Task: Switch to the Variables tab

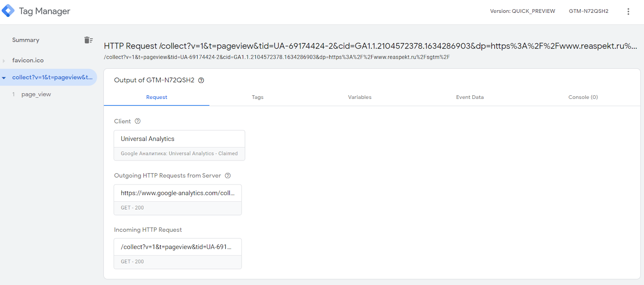Action: tap(359, 97)
